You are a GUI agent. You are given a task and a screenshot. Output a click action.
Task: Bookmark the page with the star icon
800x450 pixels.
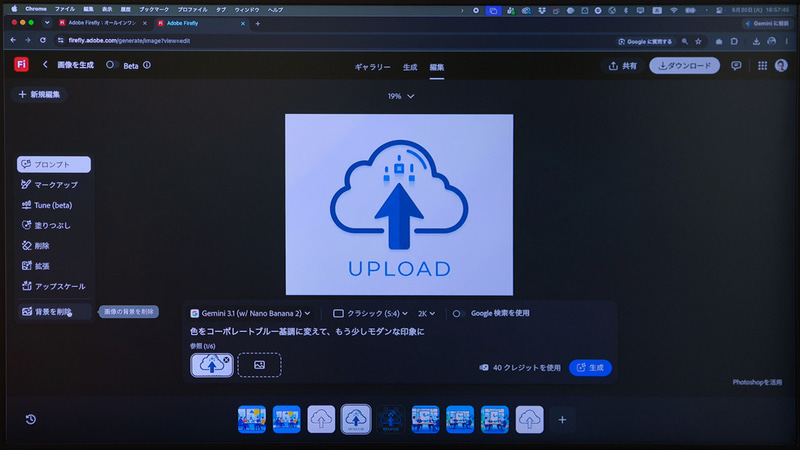coord(698,41)
